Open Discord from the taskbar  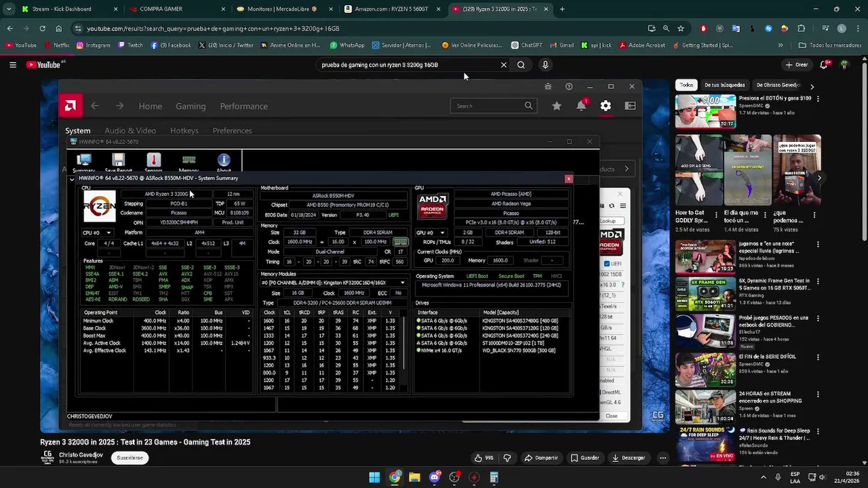point(435,477)
